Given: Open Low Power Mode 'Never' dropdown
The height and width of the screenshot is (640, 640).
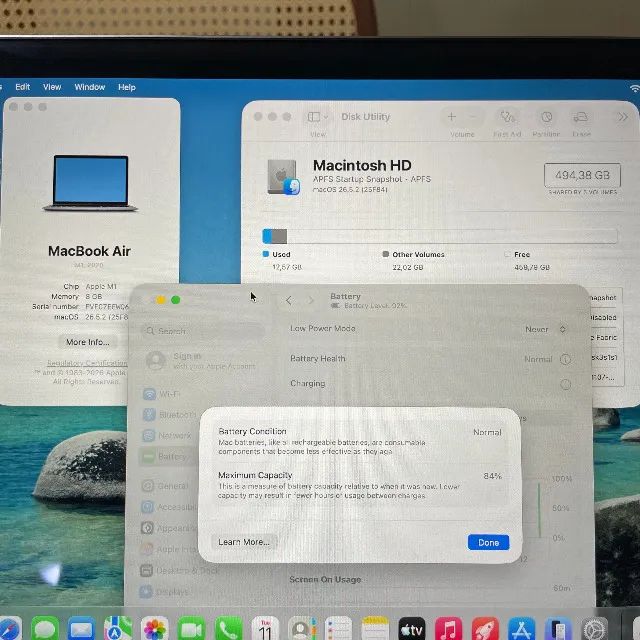Looking at the screenshot, I should 545,329.
